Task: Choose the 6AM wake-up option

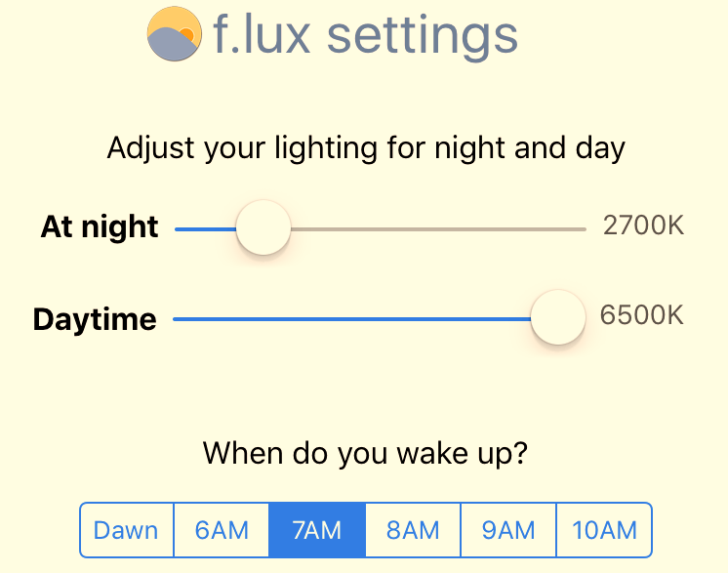Action: 222,530
